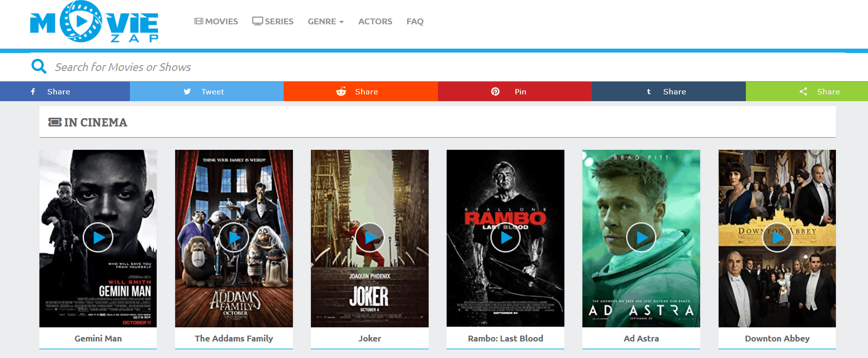The width and height of the screenshot is (868, 358).
Task: Share to Tumblr with dark blue button
Action: pos(669,91)
